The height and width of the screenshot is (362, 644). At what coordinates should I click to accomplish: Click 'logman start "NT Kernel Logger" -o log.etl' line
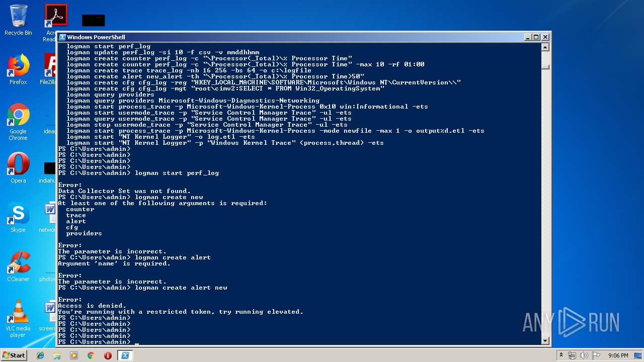pos(160,137)
